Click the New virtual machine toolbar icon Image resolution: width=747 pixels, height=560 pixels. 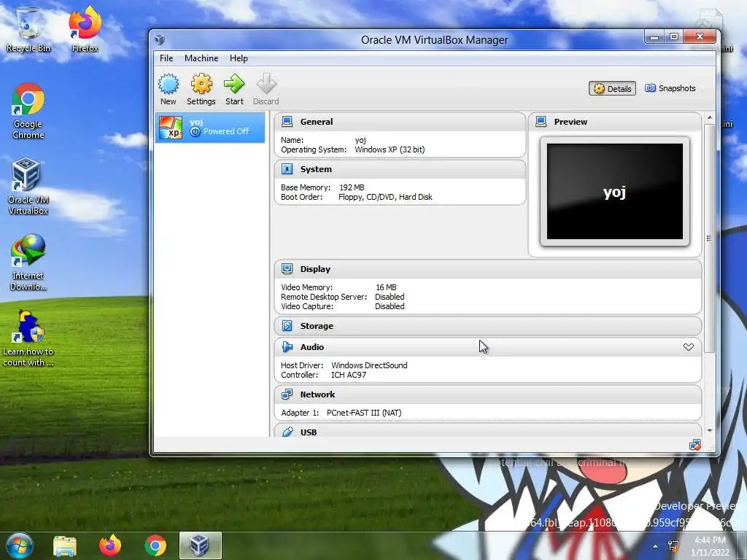coord(169,85)
